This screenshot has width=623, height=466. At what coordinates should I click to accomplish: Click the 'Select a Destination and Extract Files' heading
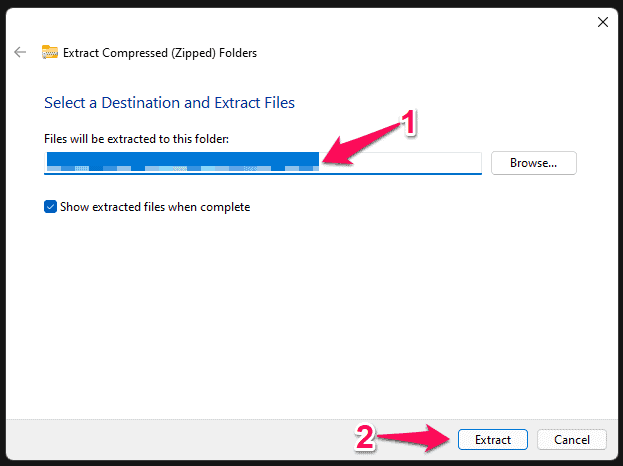point(169,102)
